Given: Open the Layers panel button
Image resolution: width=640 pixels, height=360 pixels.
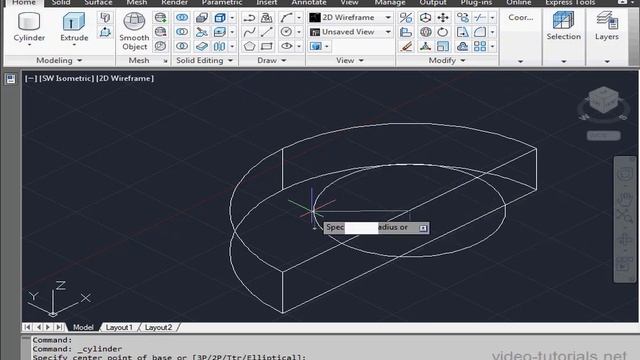Looking at the screenshot, I should click(x=607, y=27).
